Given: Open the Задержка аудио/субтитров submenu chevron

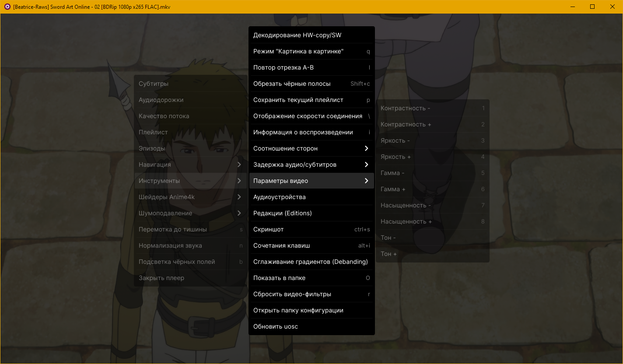Looking at the screenshot, I should tap(367, 164).
